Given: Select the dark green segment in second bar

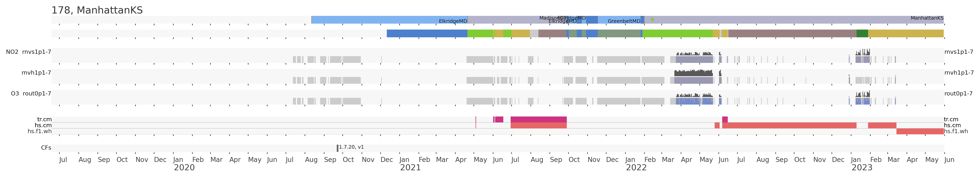Looking at the screenshot, I should click(862, 34).
